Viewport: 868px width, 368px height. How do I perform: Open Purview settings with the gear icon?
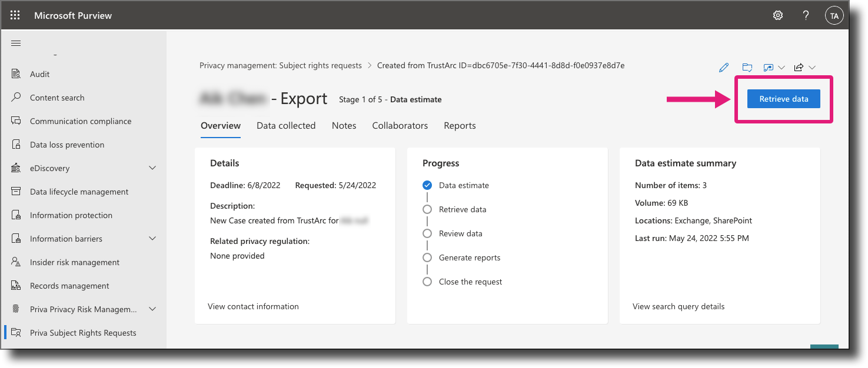777,15
